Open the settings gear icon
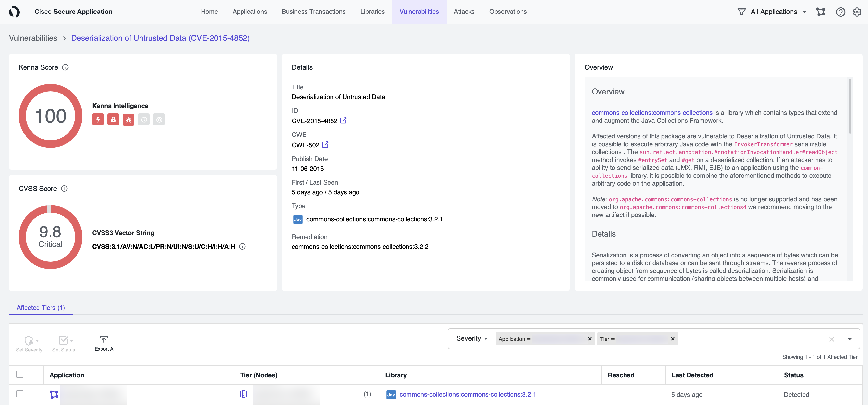868x405 pixels. click(x=857, y=12)
